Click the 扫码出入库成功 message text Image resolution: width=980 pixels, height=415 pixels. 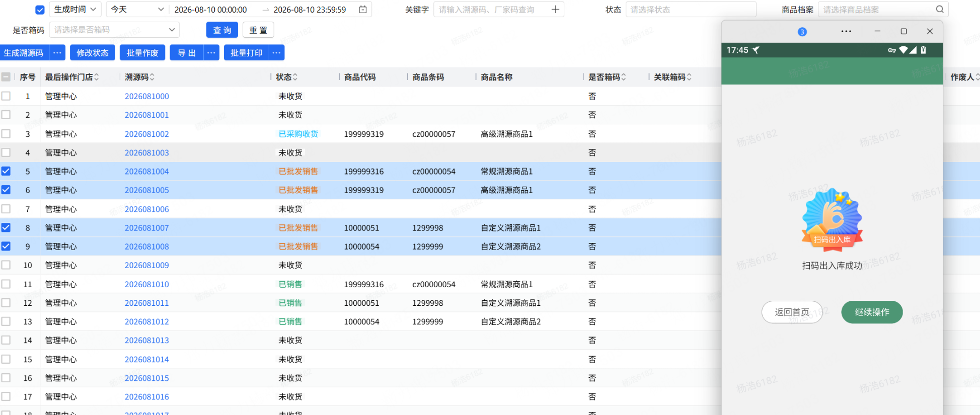(832, 265)
